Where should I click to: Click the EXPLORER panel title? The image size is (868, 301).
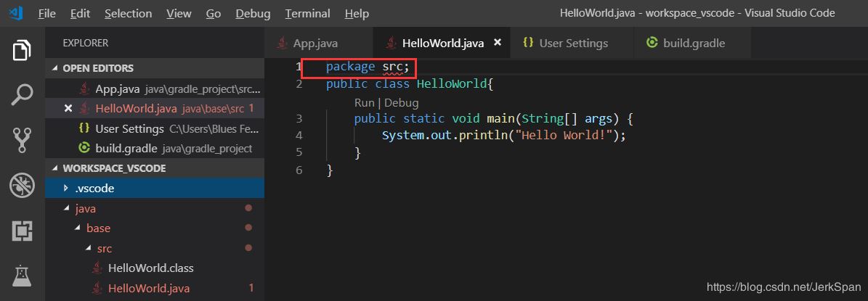point(85,43)
